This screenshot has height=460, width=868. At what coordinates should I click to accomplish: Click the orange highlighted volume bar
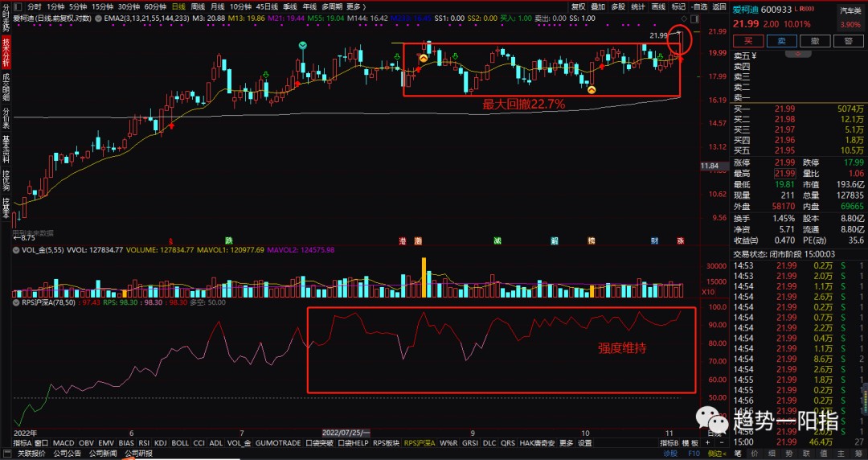pos(424,277)
